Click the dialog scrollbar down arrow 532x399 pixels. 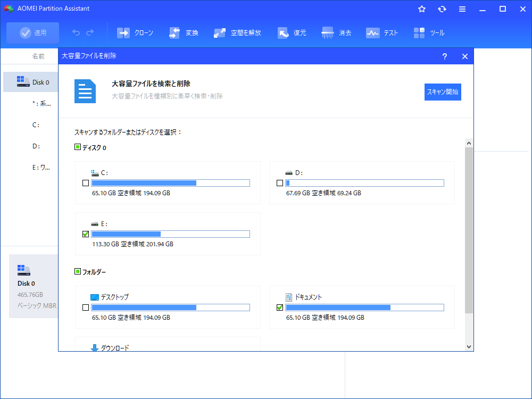click(x=469, y=347)
